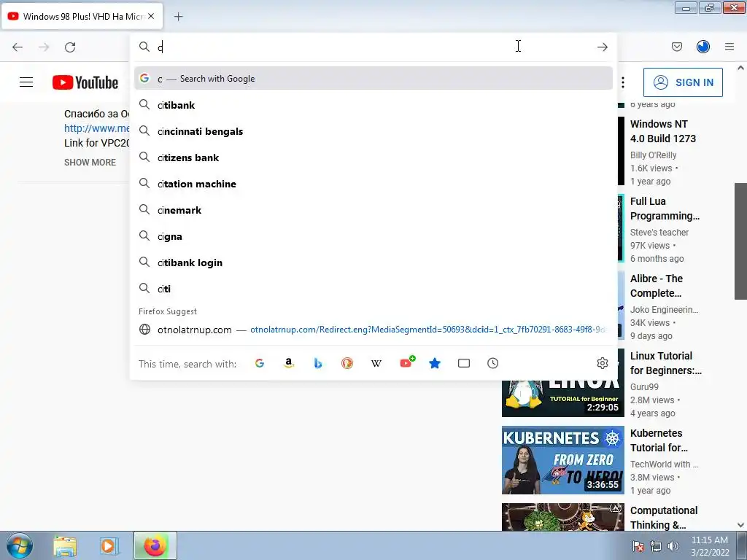Click the SIGN IN button

pyautogui.click(x=683, y=82)
